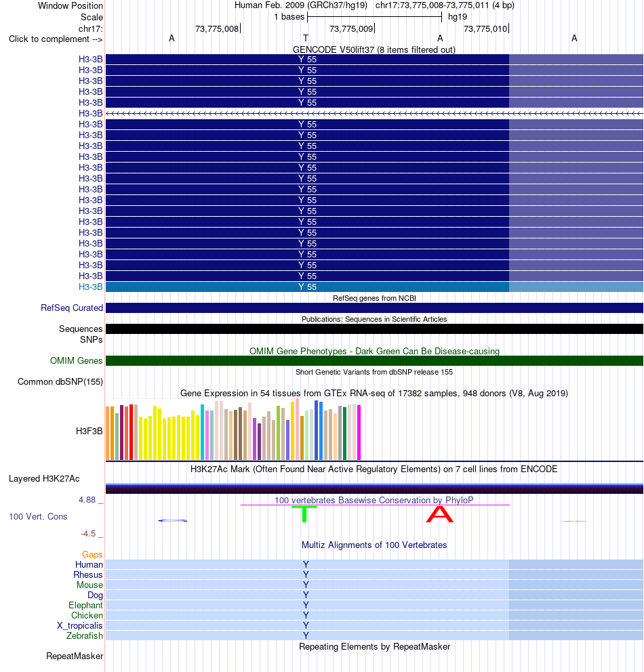Click position label 73,775,008
This screenshot has width=644, height=672.
[216, 28]
